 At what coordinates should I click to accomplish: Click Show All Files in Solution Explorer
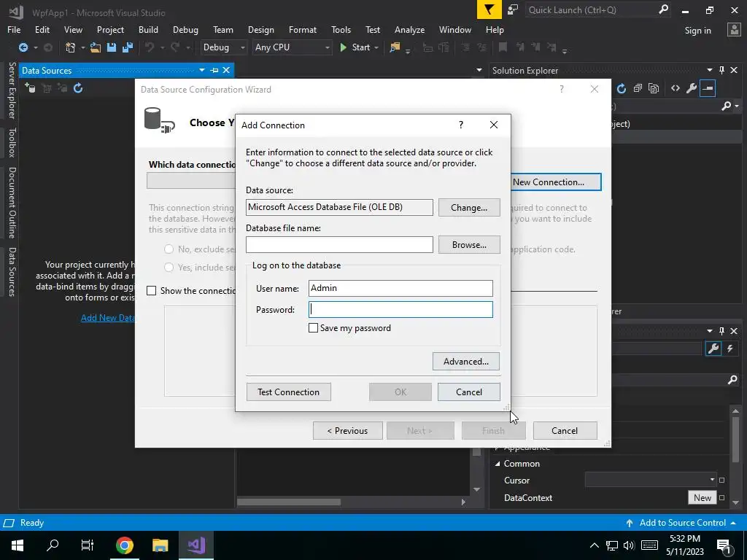[654, 88]
